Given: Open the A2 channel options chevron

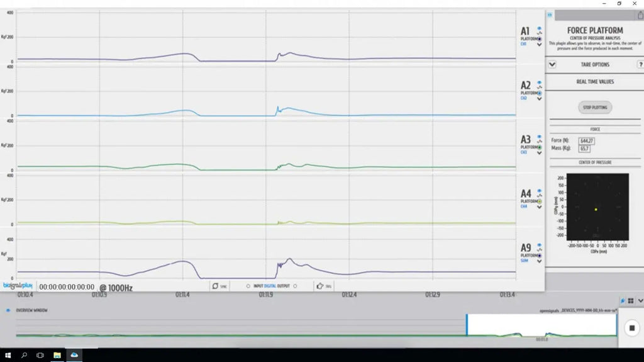Looking at the screenshot, I should [x=540, y=99].
